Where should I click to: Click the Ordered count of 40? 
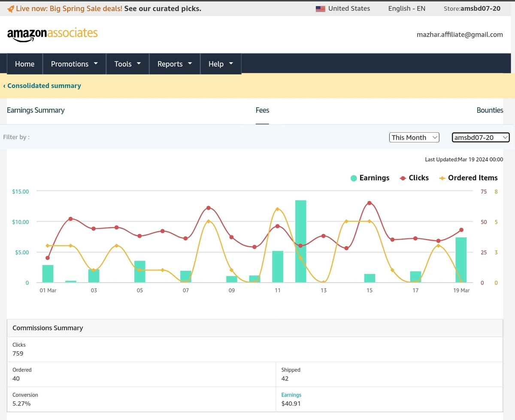(16, 379)
